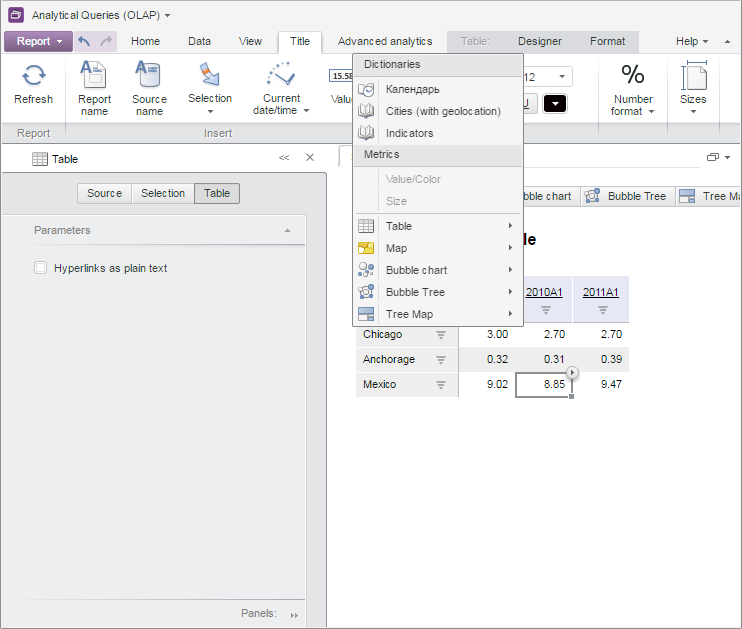Select the Mexico 8.85 table cell

(x=543, y=385)
